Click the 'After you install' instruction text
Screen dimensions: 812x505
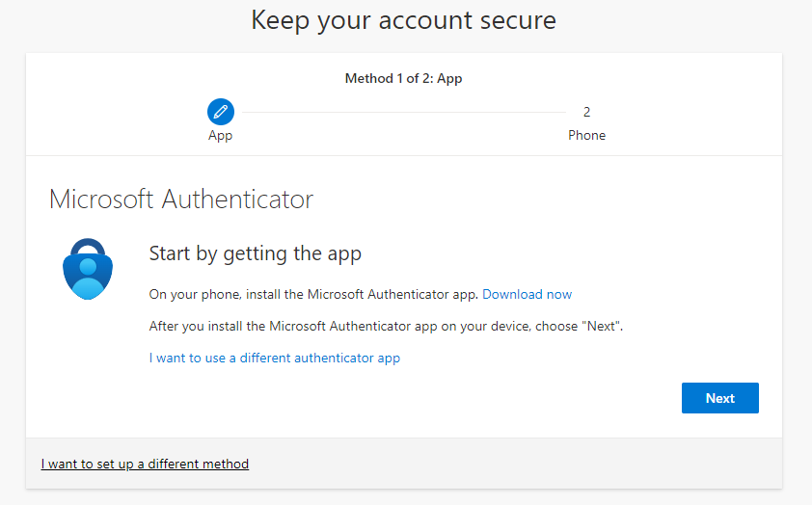tap(386, 327)
